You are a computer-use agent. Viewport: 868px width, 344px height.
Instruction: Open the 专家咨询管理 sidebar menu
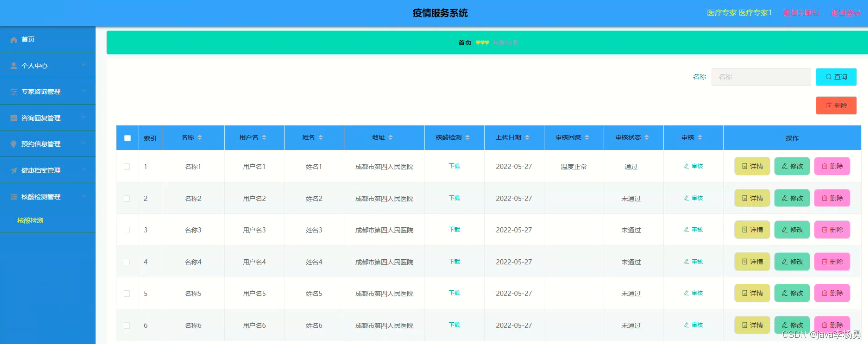click(48, 92)
